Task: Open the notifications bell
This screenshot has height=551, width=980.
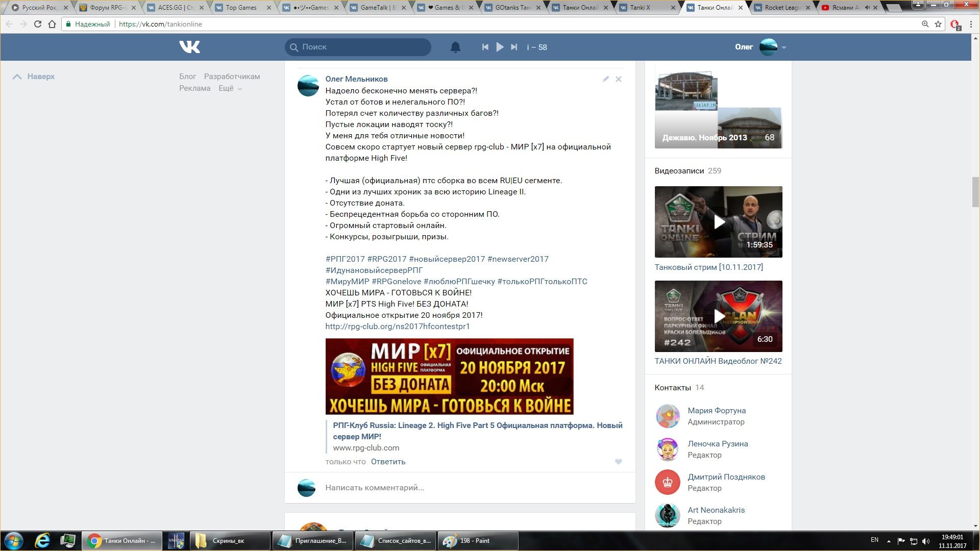Action: pos(455,47)
